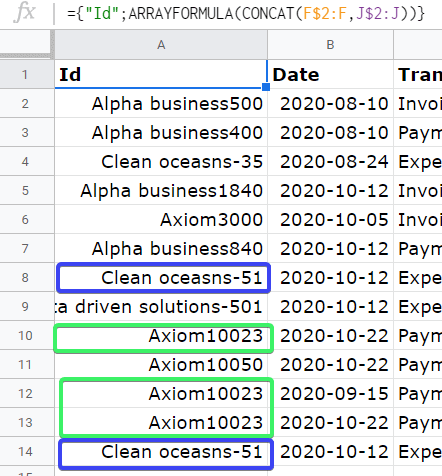
Task: Click cell 'Alpha business1840'
Action: [x=161, y=191]
